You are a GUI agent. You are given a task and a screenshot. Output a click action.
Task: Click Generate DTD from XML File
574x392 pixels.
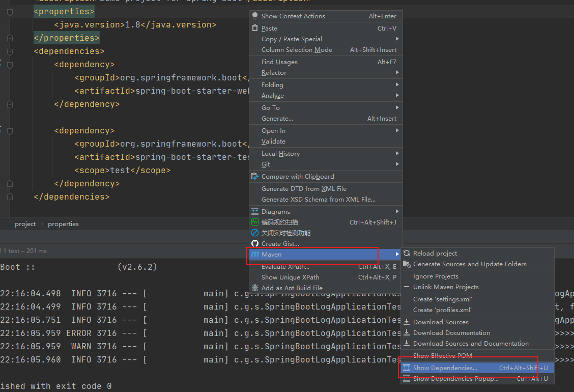(x=304, y=189)
